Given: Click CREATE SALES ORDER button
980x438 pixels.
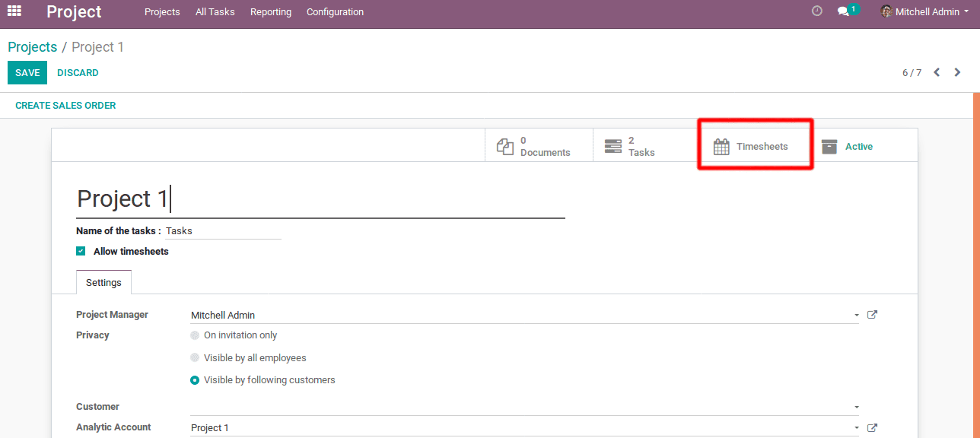Looking at the screenshot, I should [x=65, y=106].
